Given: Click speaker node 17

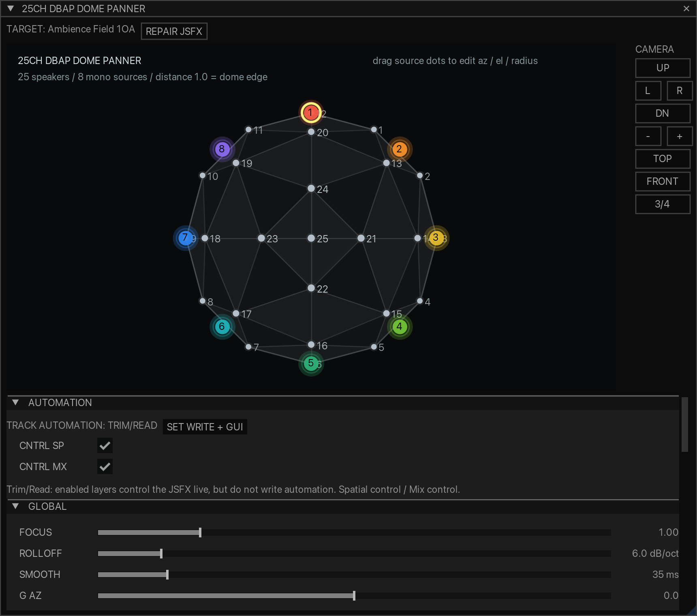Looking at the screenshot, I should (236, 313).
